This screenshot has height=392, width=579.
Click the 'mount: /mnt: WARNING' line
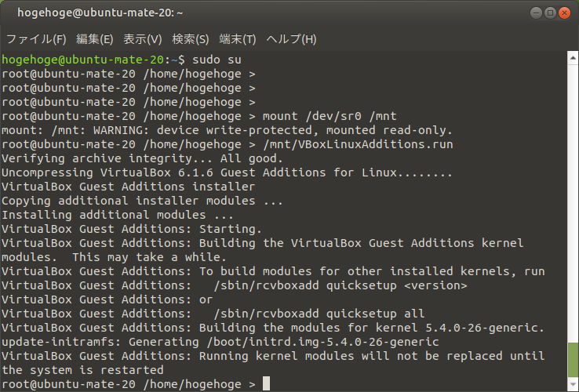point(227,130)
